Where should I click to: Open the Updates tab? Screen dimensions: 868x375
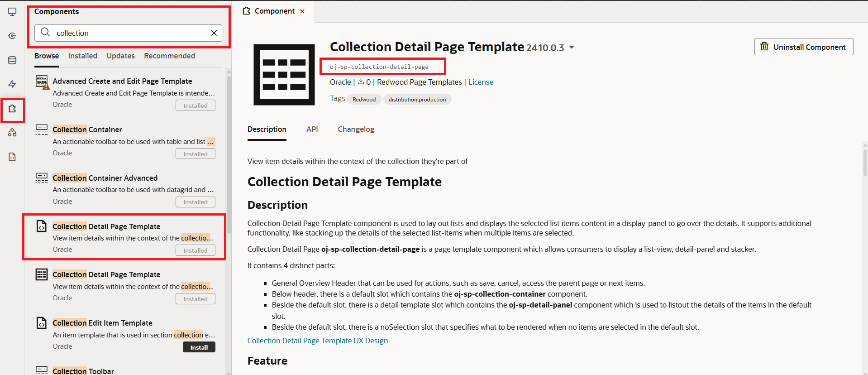pyautogui.click(x=121, y=56)
